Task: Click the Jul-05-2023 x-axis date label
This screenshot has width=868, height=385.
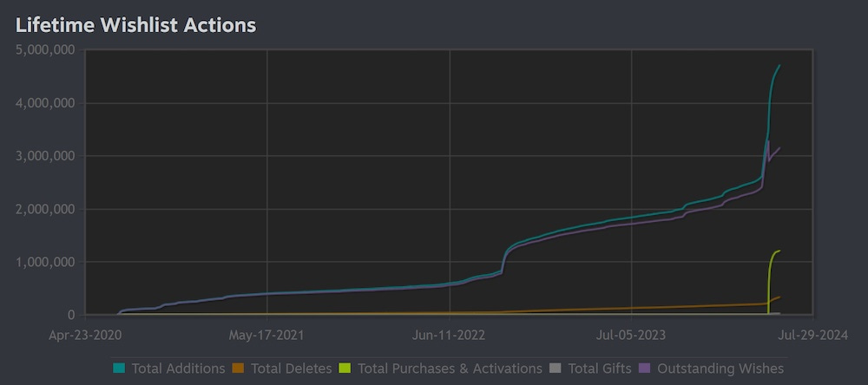Action: pyautogui.click(x=631, y=334)
